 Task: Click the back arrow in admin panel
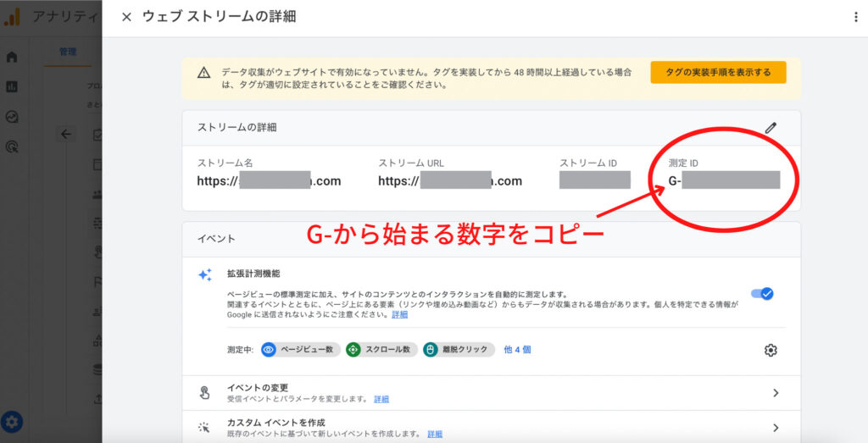coord(66,134)
